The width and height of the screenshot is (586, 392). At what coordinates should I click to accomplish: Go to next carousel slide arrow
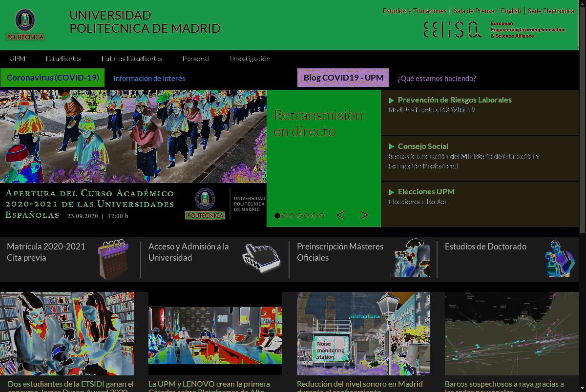pyautogui.click(x=364, y=215)
